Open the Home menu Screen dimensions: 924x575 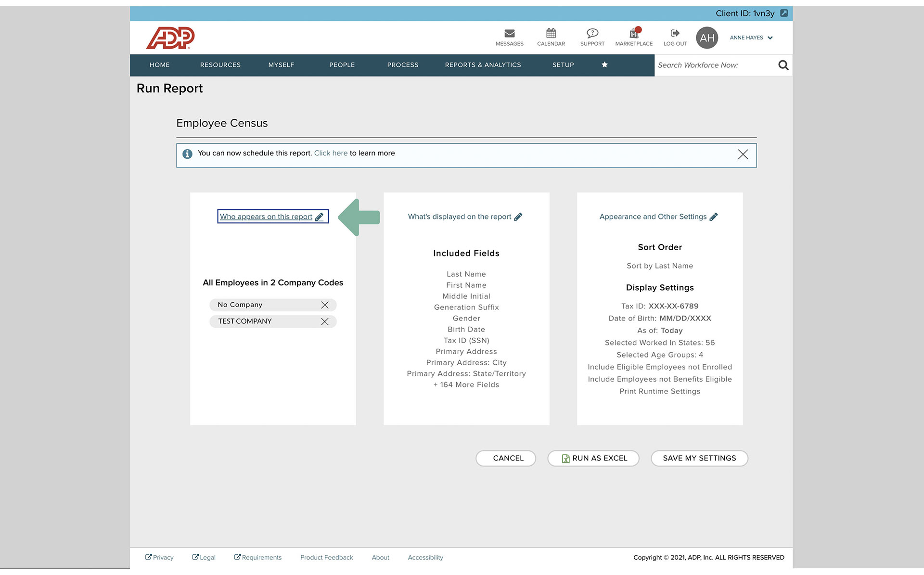tap(160, 65)
